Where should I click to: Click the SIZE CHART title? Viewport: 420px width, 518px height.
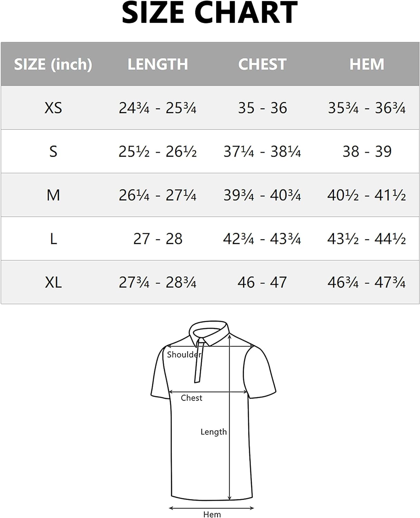click(x=210, y=12)
